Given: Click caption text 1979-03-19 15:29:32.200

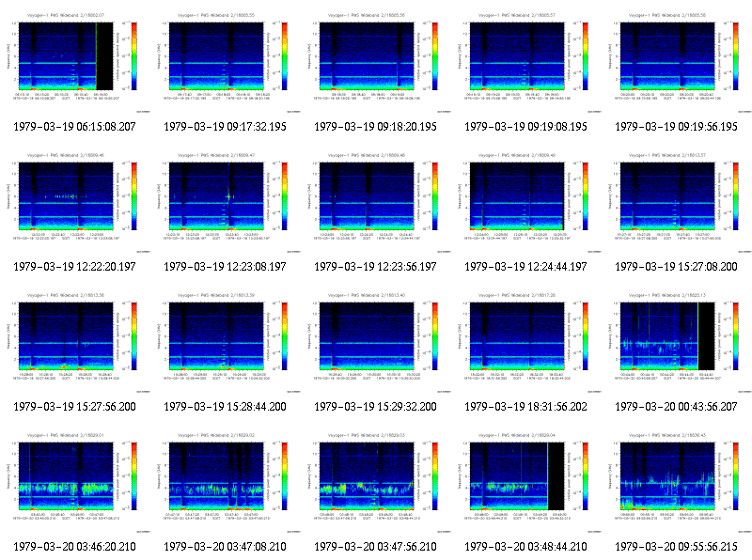Looking at the screenshot, I should (375, 407).
